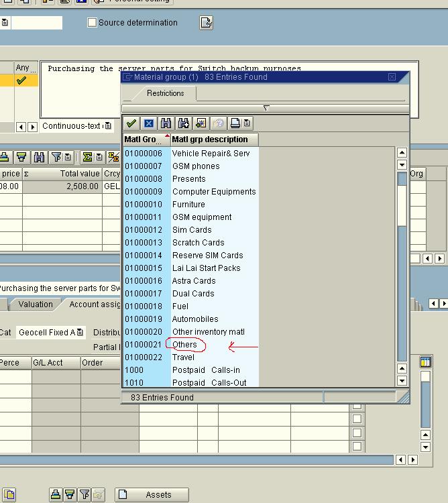Enable the Source determination checkbox
This screenshot has width=448, height=503.
click(93, 23)
